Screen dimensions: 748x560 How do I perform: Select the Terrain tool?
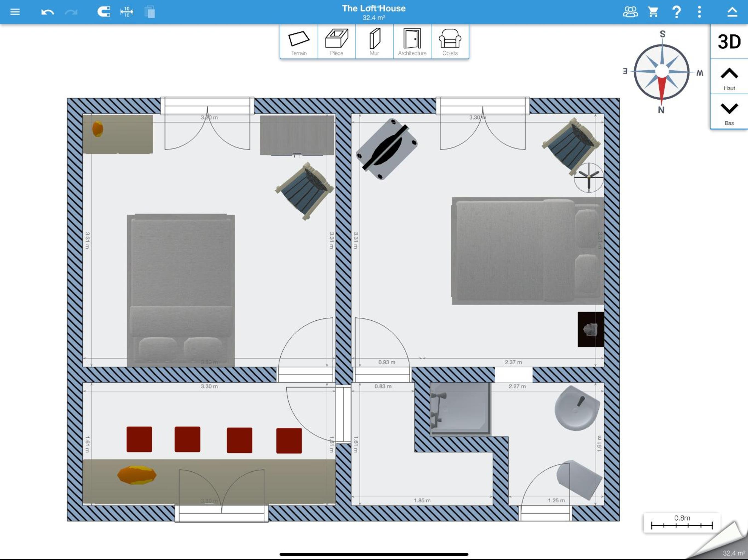299,42
